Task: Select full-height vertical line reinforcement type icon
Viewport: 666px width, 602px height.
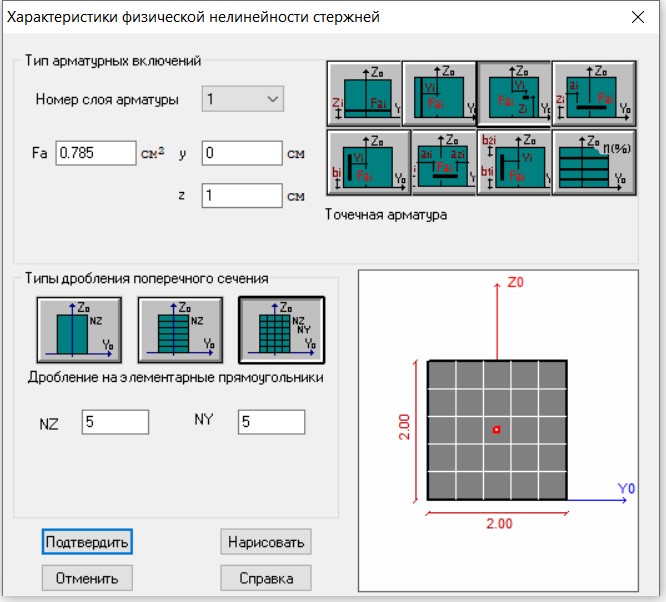Action: coord(439,94)
